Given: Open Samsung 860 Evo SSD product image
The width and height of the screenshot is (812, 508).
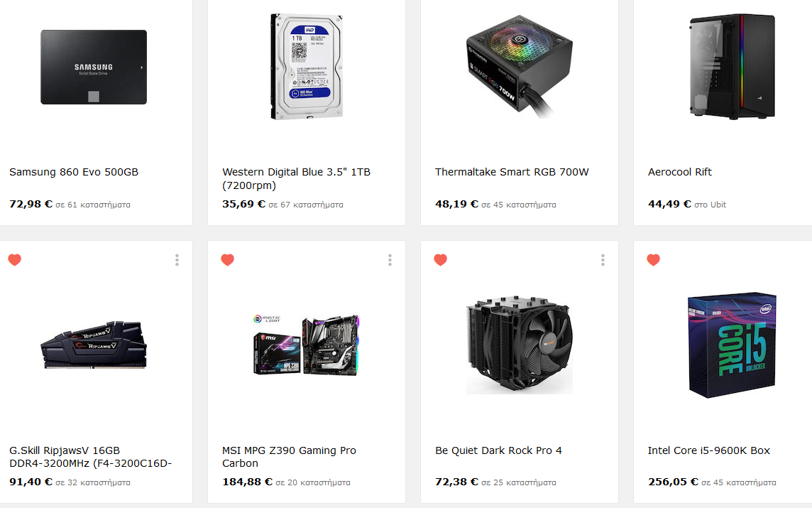Looking at the screenshot, I should point(94,67).
